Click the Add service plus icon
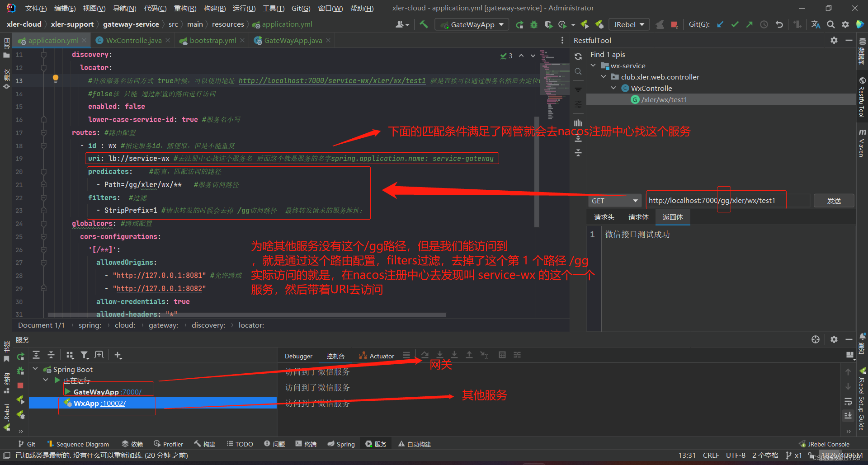The image size is (868, 465). coord(118,355)
